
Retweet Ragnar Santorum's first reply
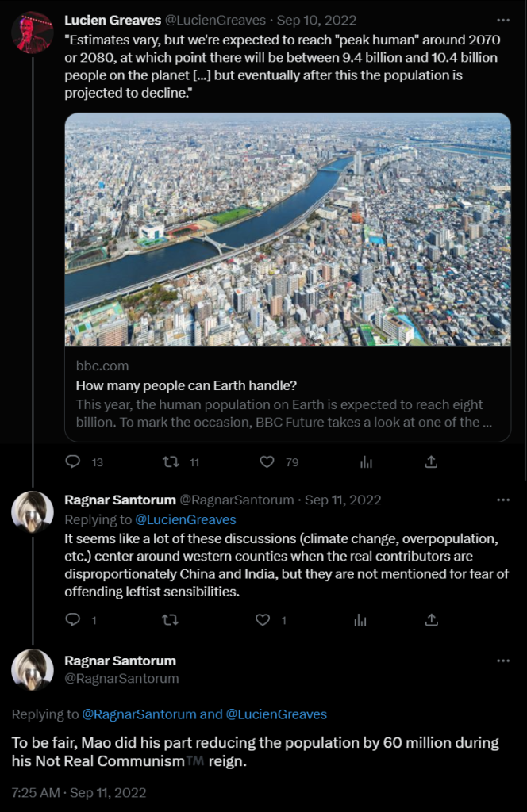tap(171, 620)
